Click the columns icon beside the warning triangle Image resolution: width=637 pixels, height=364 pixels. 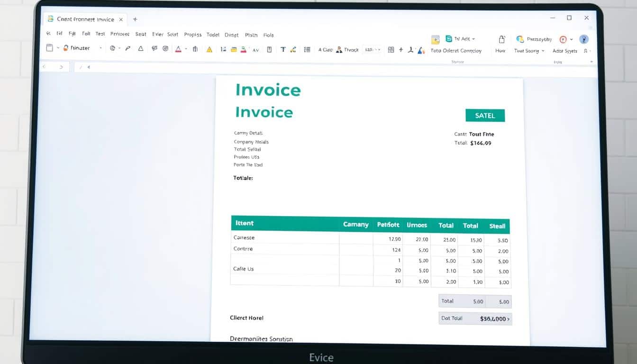point(195,49)
